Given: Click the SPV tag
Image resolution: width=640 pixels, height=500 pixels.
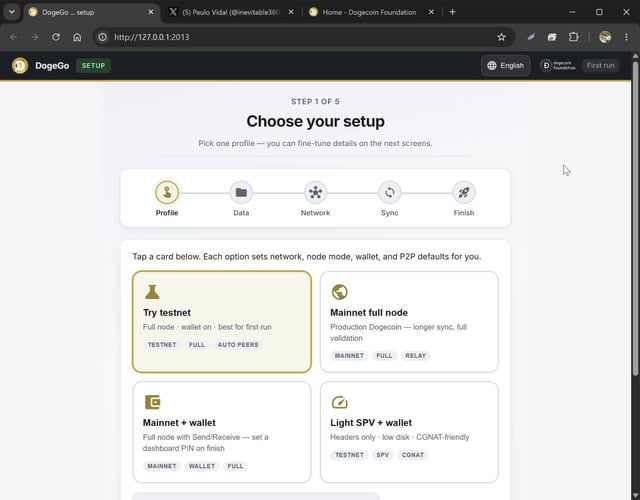Looking at the screenshot, I should point(382,455).
